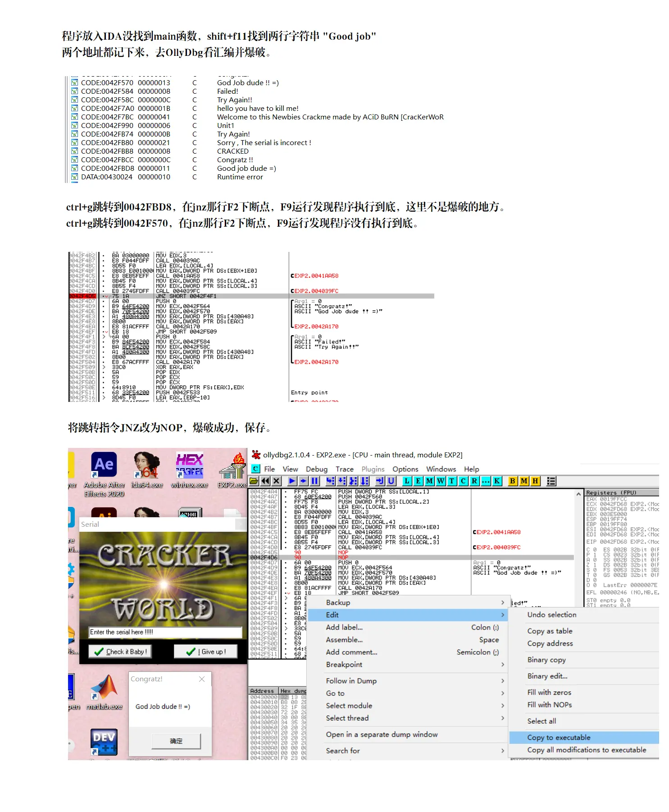Expand the Select thread submenu arrow
Screen dimensions: 669x812
(x=503, y=718)
